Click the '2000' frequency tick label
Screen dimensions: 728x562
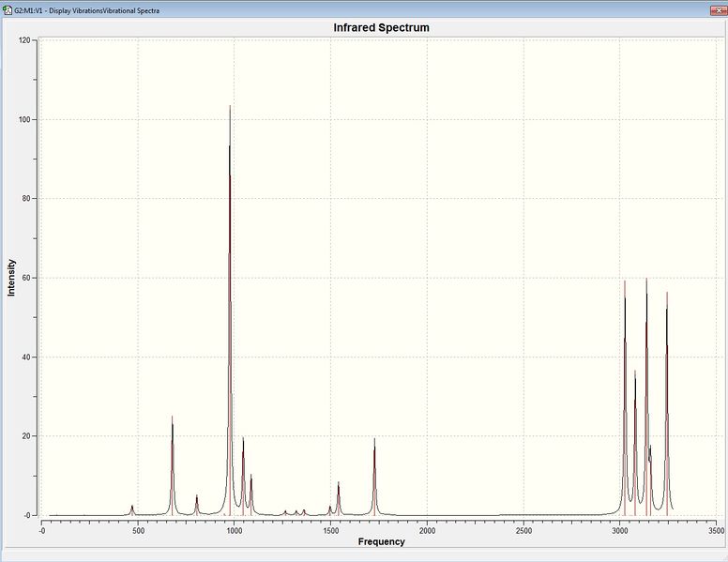[427, 530]
